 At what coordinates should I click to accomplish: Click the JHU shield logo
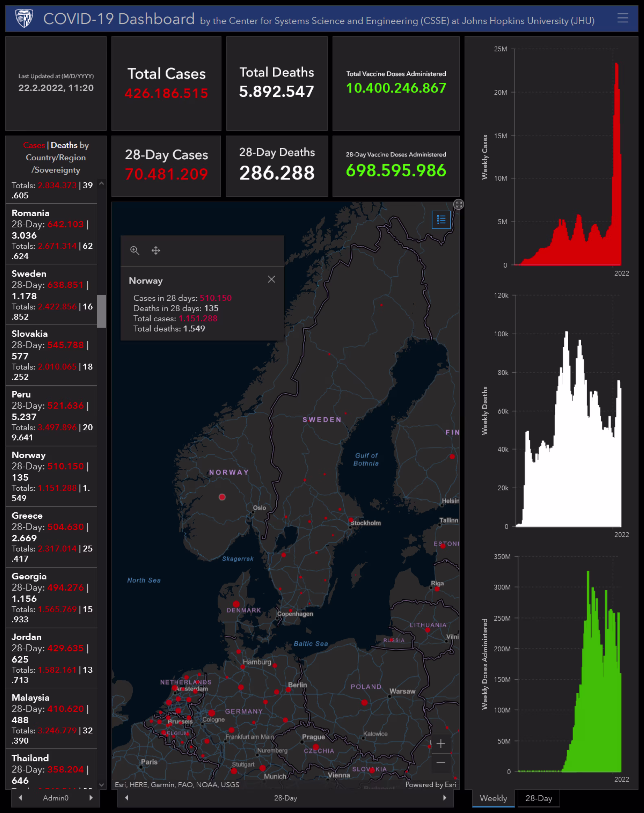(x=24, y=18)
